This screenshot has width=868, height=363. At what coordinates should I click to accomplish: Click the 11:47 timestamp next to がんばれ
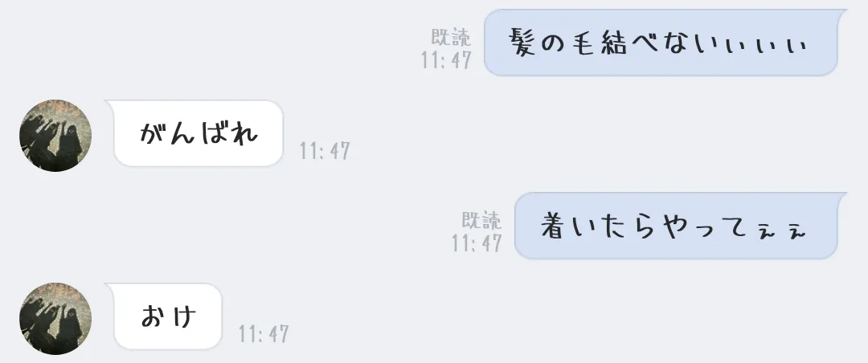[x=325, y=150]
